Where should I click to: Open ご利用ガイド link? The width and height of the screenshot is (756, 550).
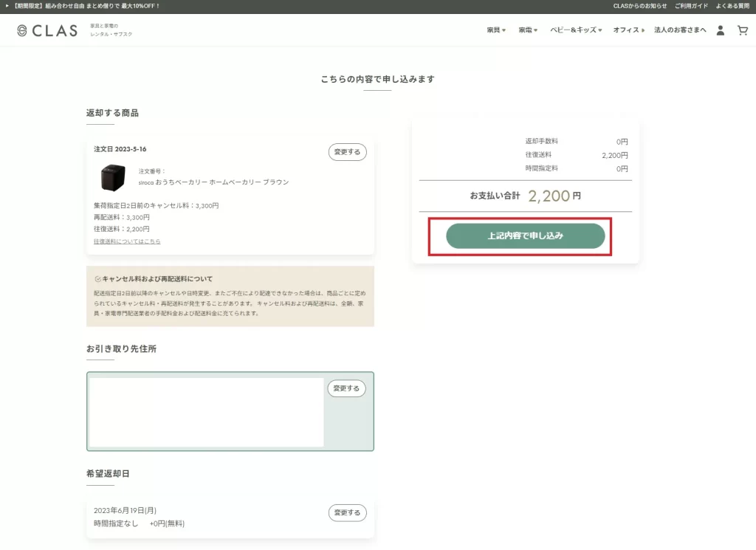pyautogui.click(x=691, y=6)
